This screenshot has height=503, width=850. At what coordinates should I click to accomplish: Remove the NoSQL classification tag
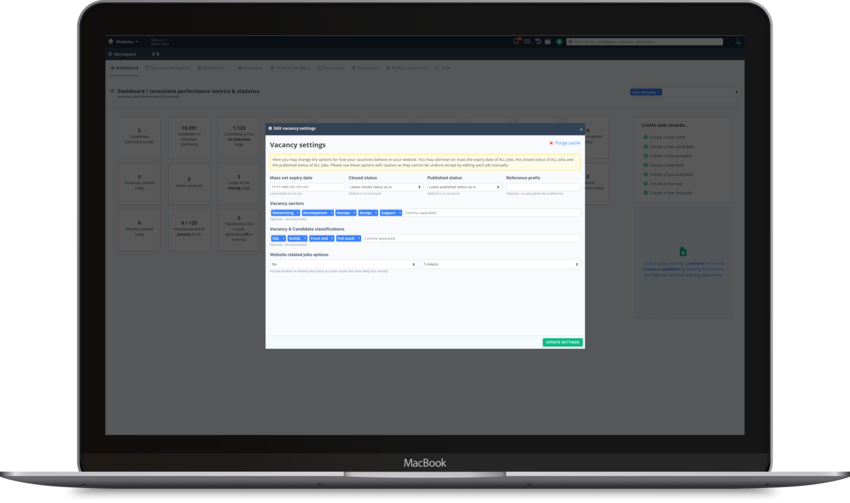point(305,238)
